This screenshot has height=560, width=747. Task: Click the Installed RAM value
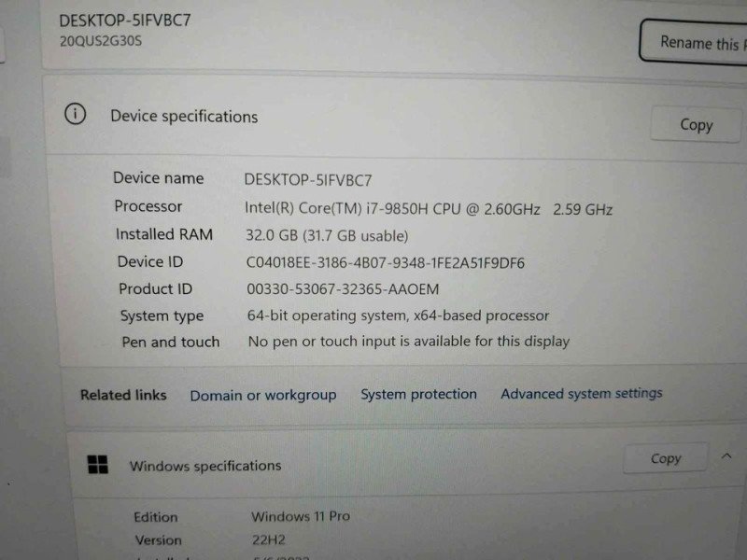coord(327,236)
